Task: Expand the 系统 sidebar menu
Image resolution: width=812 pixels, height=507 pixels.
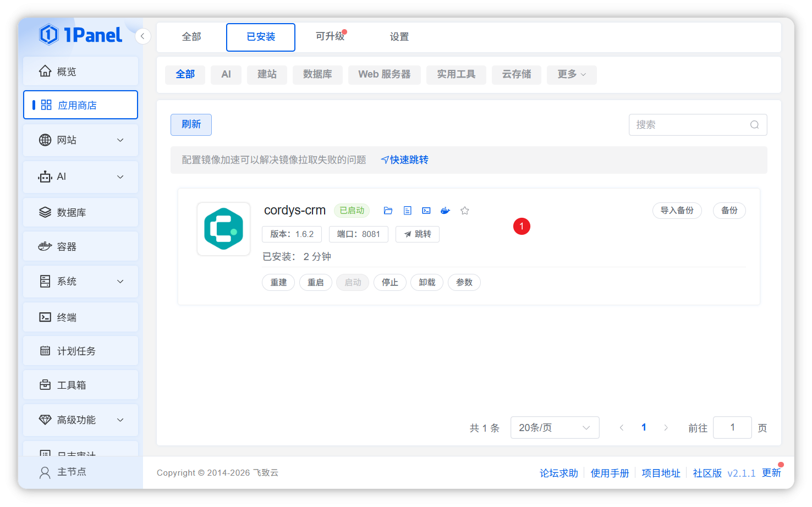Action: click(80, 282)
